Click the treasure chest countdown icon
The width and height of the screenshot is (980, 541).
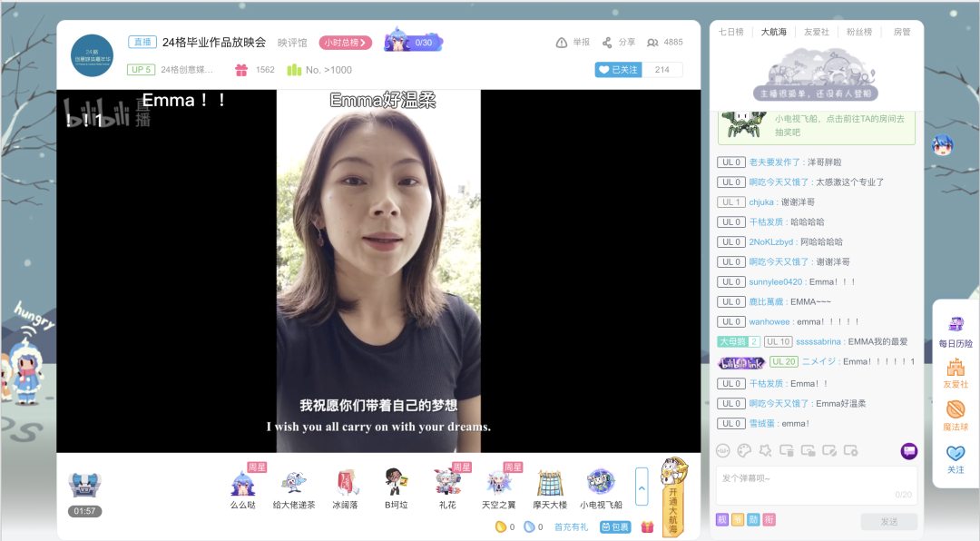coord(84,487)
